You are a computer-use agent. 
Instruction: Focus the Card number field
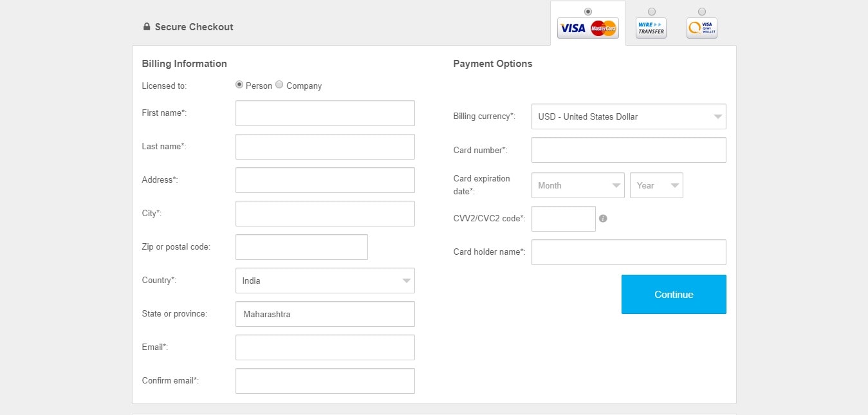coord(629,150)
